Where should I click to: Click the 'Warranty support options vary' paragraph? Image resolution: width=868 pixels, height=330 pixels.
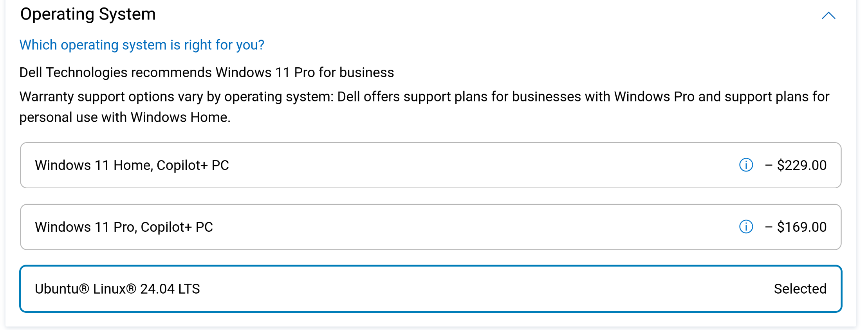click(x=424, y=107)
